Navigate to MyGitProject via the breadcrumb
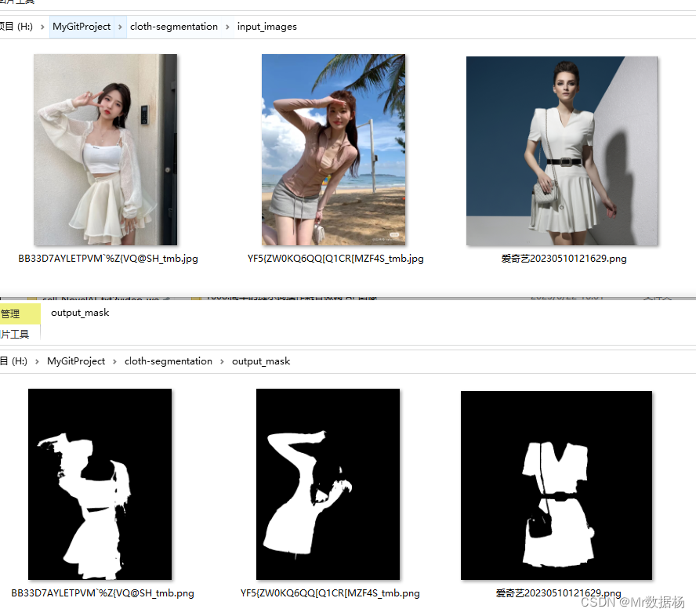Screen dimensions: 696x616 click(82, 26)
